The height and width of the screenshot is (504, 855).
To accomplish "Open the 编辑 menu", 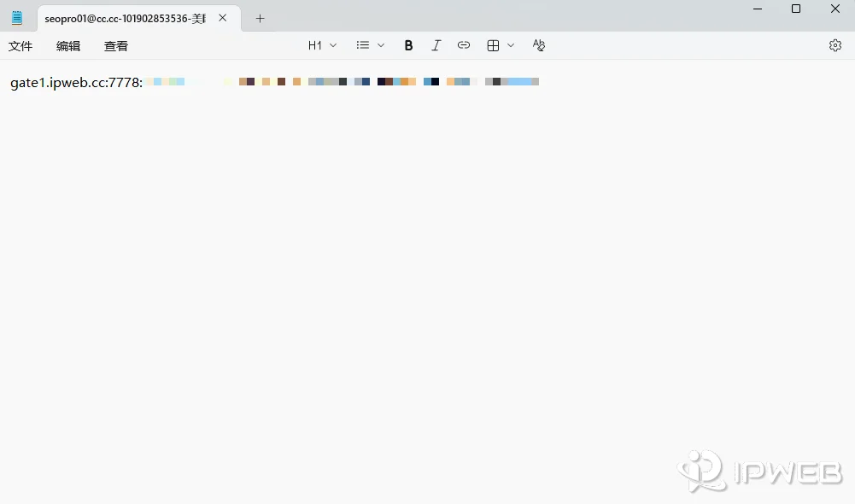I will [x=68, y=46].
